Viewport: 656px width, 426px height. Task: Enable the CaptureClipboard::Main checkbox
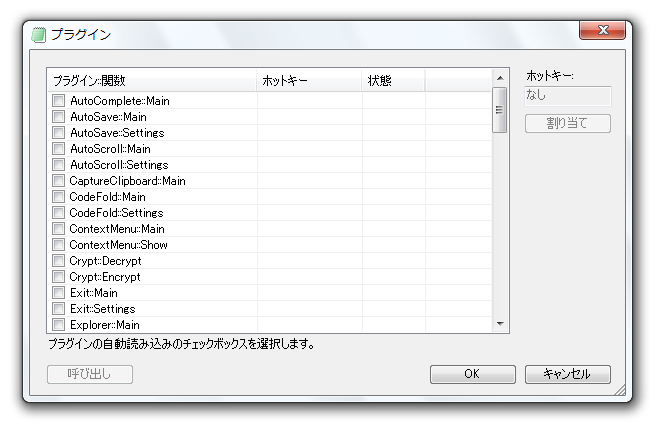pos(59,180)
